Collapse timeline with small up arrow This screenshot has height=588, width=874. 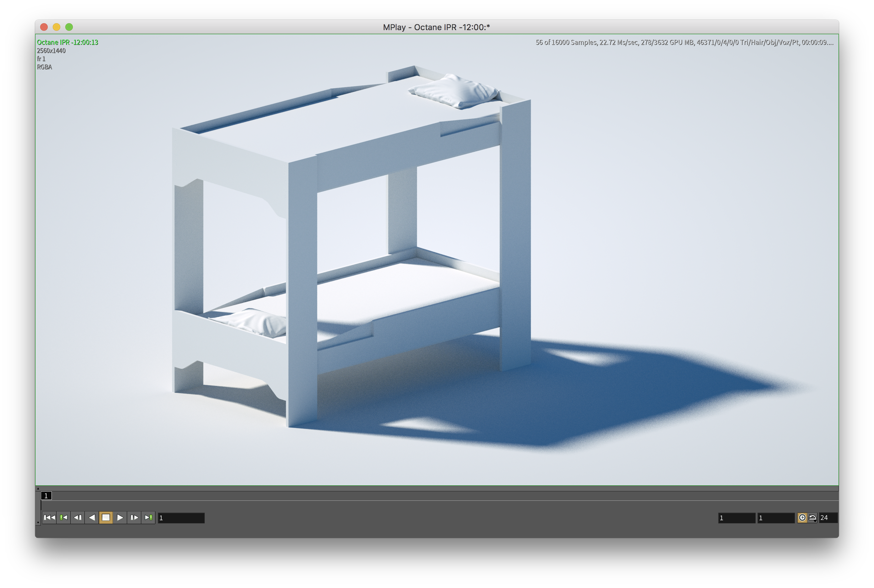[38, 488]
